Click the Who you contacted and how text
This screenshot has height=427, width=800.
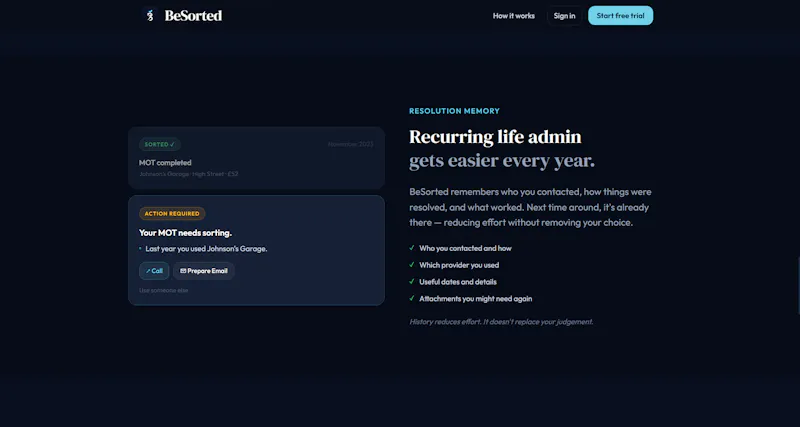(465, 248)
